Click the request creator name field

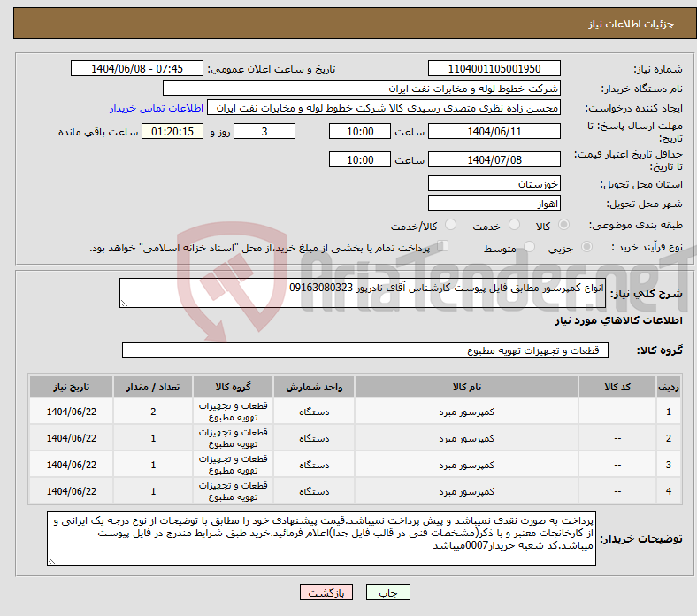(384, 108)
